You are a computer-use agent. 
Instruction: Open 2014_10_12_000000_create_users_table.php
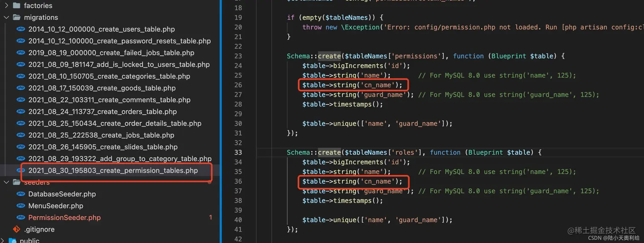point(101,29)
